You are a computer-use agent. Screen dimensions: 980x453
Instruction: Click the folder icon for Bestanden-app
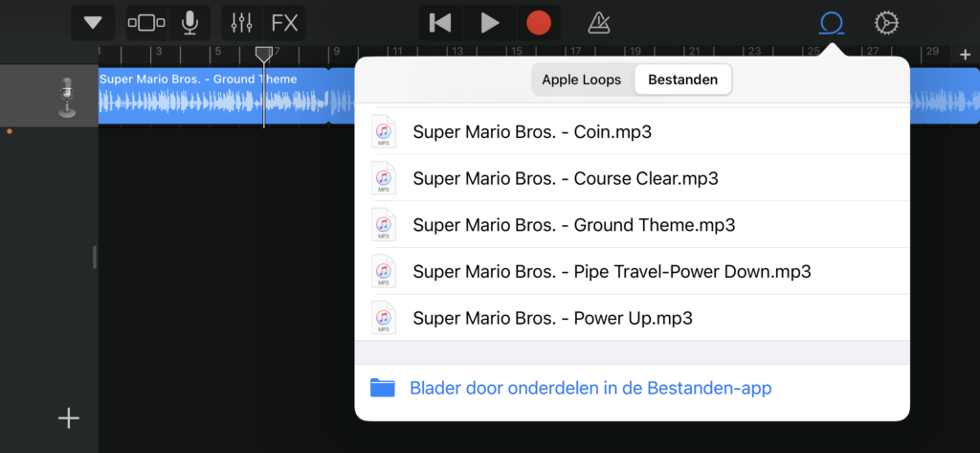382,388
